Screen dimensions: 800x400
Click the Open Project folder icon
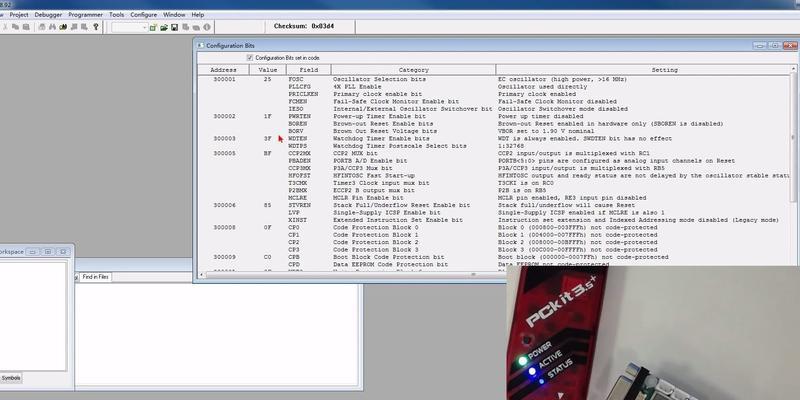click(164, 27)
